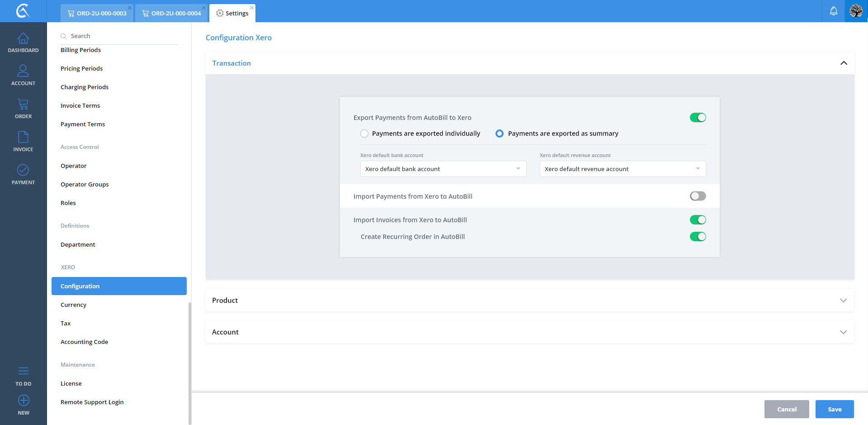Click the Save button
The image size is (868, 425).
pyautogui.click(x=834, y=409)
